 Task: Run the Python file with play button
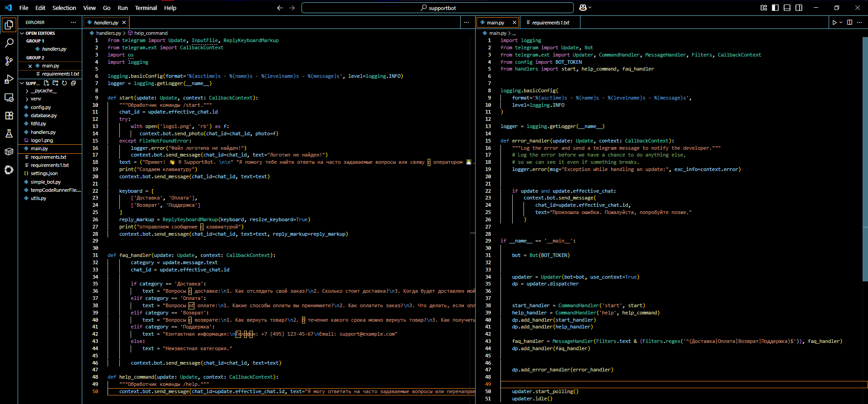[x=834, y=23]
